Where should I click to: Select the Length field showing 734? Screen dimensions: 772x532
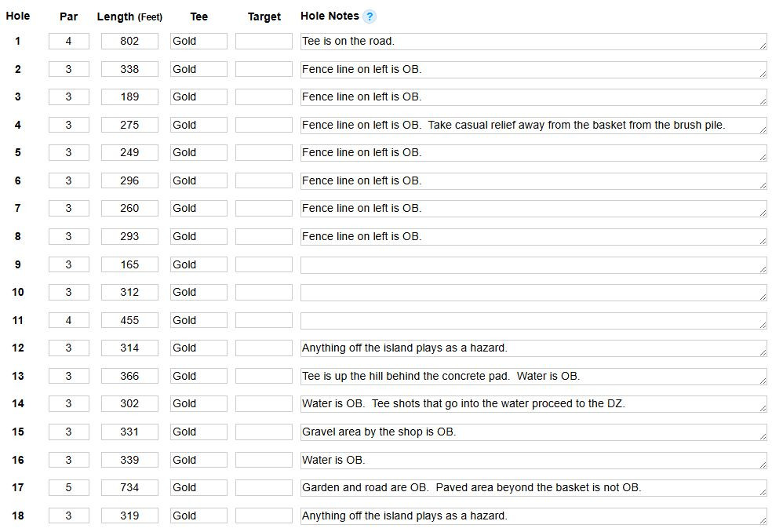130,488
